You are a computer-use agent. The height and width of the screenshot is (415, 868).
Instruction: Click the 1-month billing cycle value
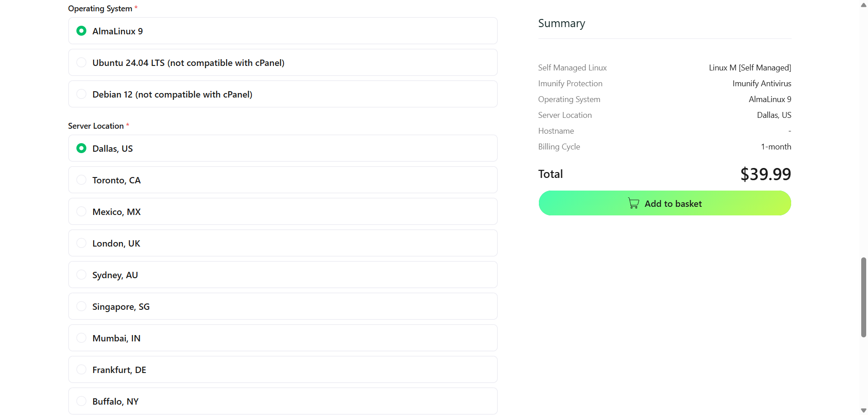(776, 147)
